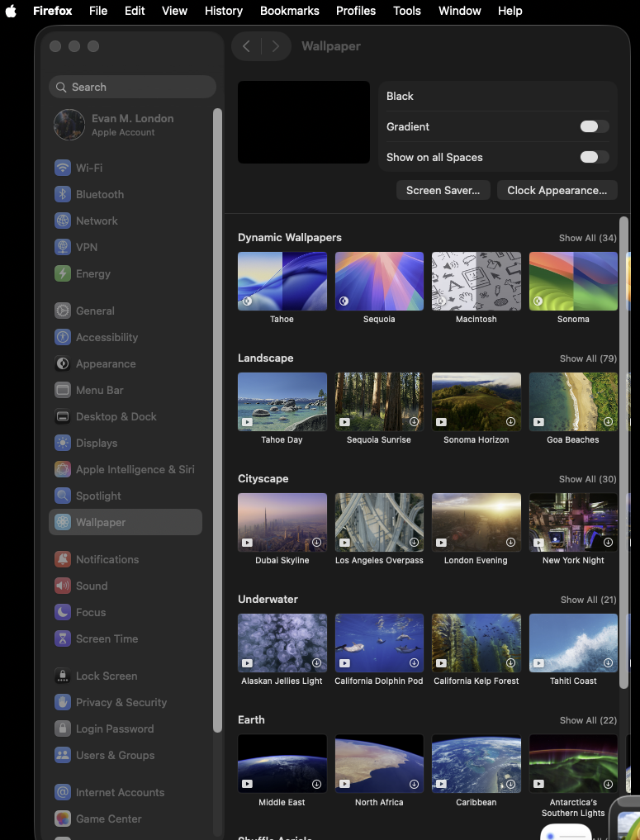Select Privacy & Security hand icon
Viewport: 640px width, 840px height.
point(63,702)
